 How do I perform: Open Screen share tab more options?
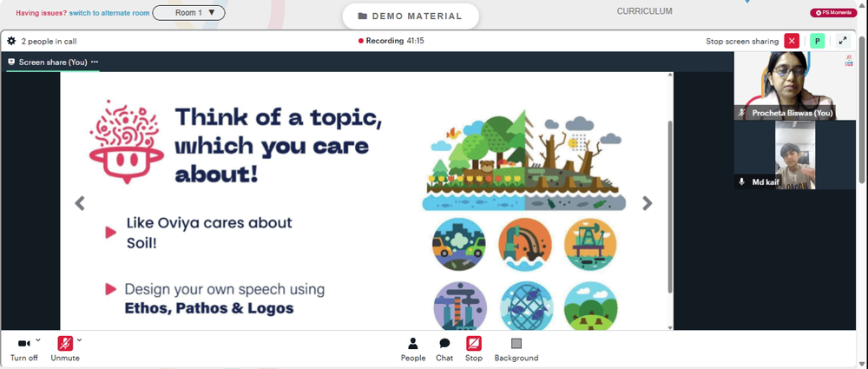click(x=95, y=62)
